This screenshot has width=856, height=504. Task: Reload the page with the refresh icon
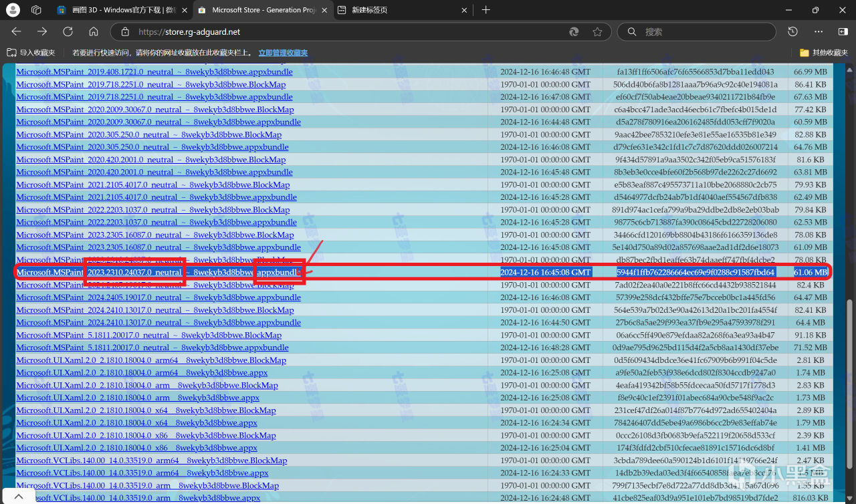[68, 31]
